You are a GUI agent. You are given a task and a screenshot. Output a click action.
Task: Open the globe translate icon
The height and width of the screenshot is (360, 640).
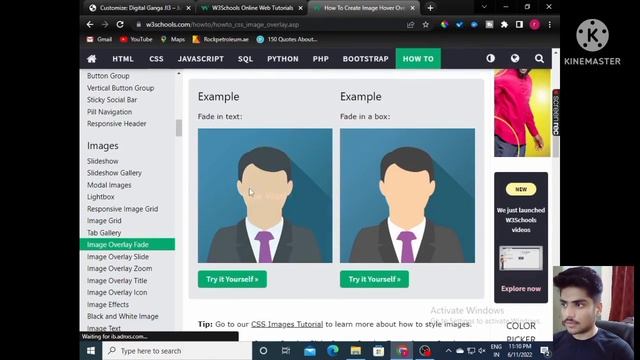coord(515,58)
